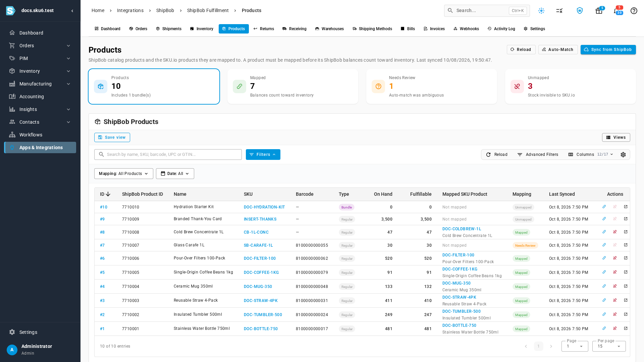Open Hydration Starter Kit external link icon
The image size is (644, 362).
pyautogui.click(x=626, y=207)
